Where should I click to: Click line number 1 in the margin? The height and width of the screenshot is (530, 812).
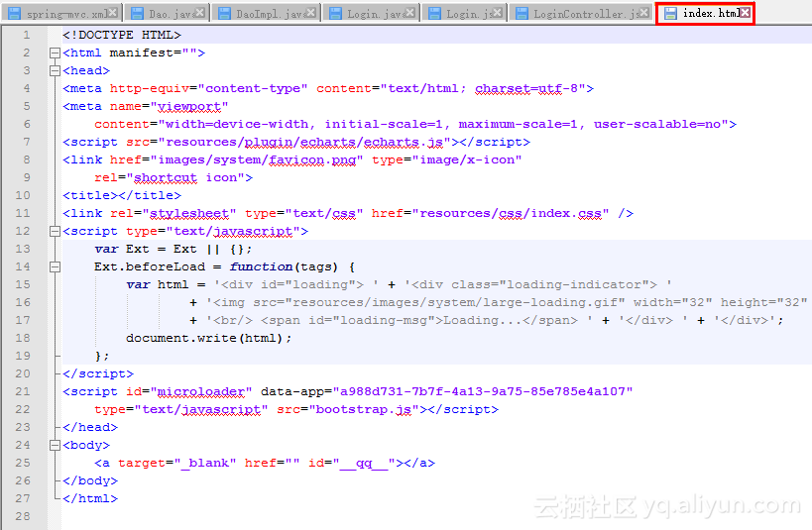(27, 36)
